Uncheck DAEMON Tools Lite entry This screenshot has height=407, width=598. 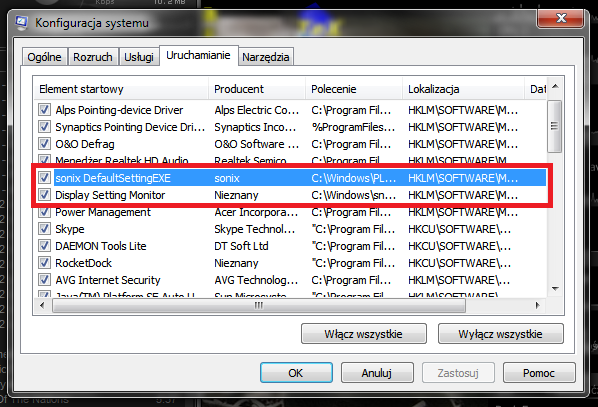pyautogui.click(x=44, y=246)
